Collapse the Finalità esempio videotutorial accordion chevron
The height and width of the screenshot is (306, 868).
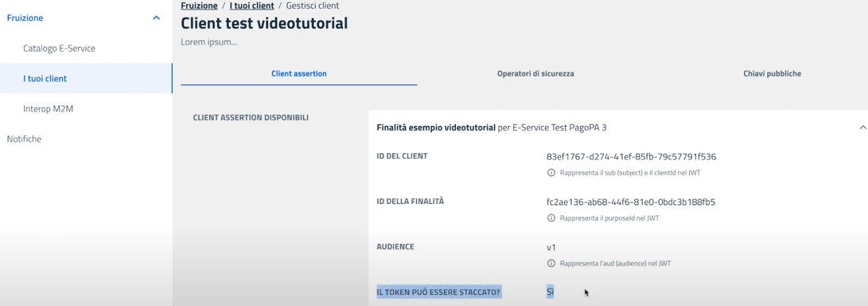[862, 127]
